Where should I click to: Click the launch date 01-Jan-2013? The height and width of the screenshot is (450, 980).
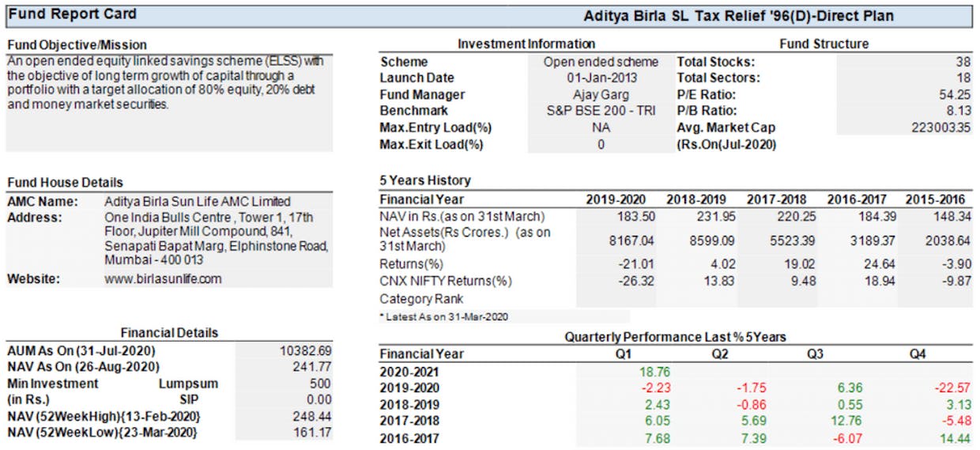point(601,78)
